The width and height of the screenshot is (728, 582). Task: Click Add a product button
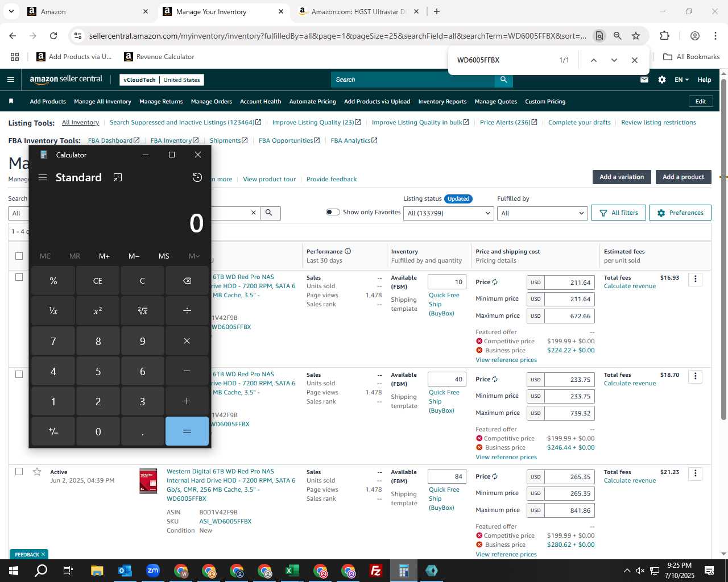click(x=683, y=177)
